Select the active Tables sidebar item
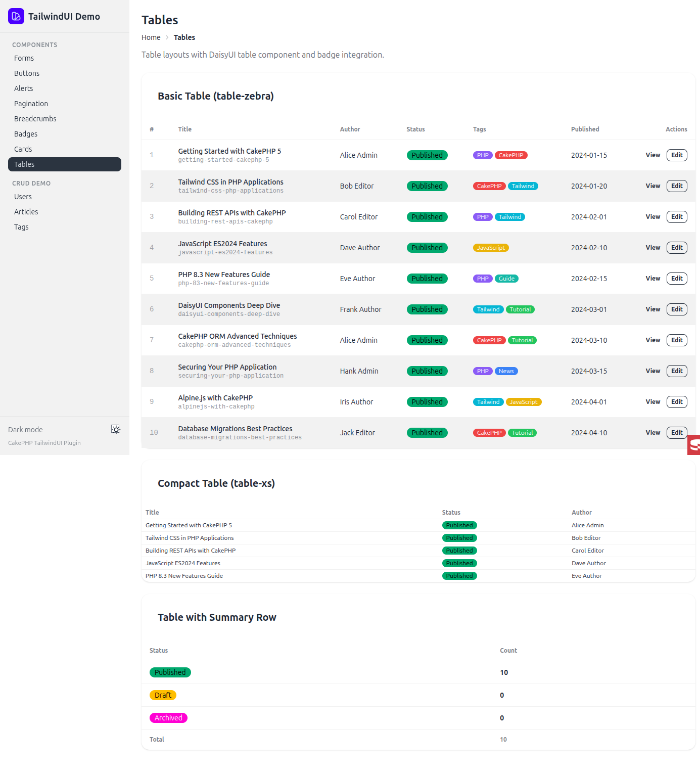 [65, 164]
